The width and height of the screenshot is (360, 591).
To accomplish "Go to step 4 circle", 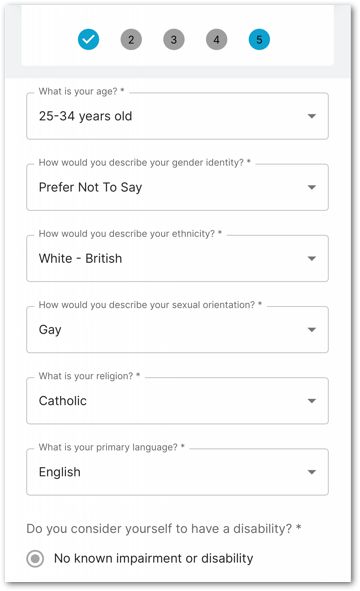I will (x=216, y=39).
